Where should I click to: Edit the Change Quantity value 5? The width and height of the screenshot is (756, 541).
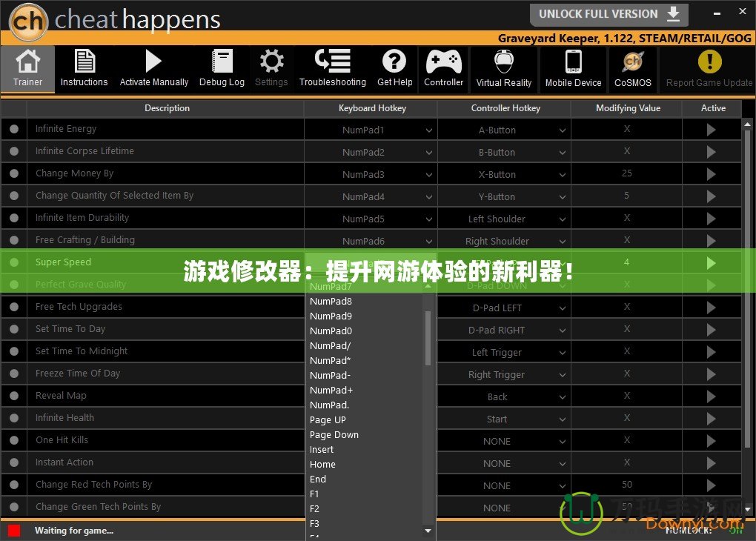(x=626, y=196)
